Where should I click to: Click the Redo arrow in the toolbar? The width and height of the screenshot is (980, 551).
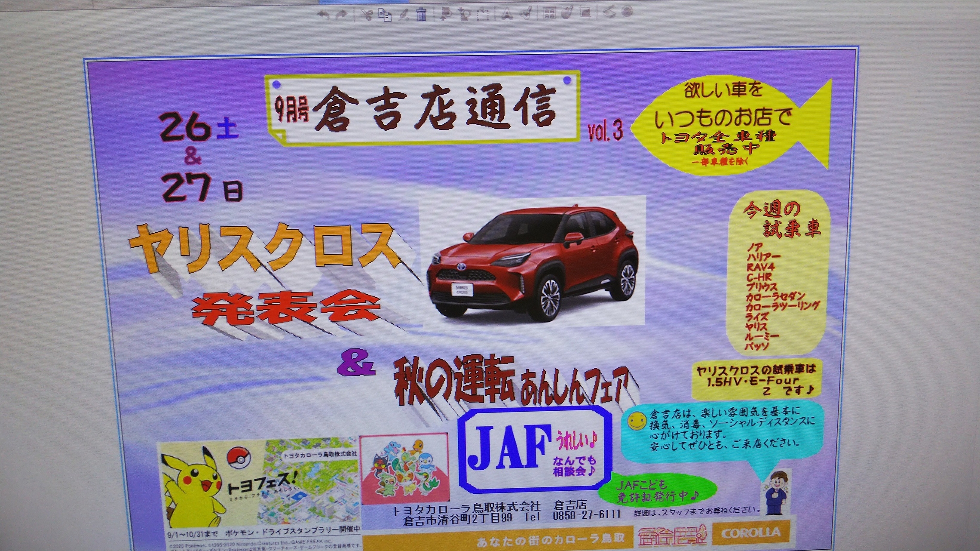[341, 15]
